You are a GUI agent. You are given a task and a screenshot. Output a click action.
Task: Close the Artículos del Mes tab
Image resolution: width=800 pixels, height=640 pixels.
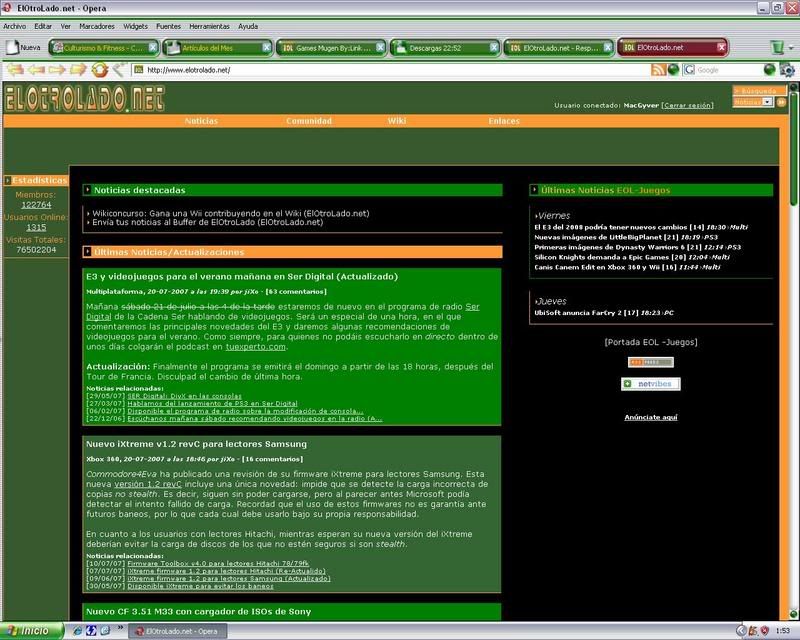[x=266, y=47]
